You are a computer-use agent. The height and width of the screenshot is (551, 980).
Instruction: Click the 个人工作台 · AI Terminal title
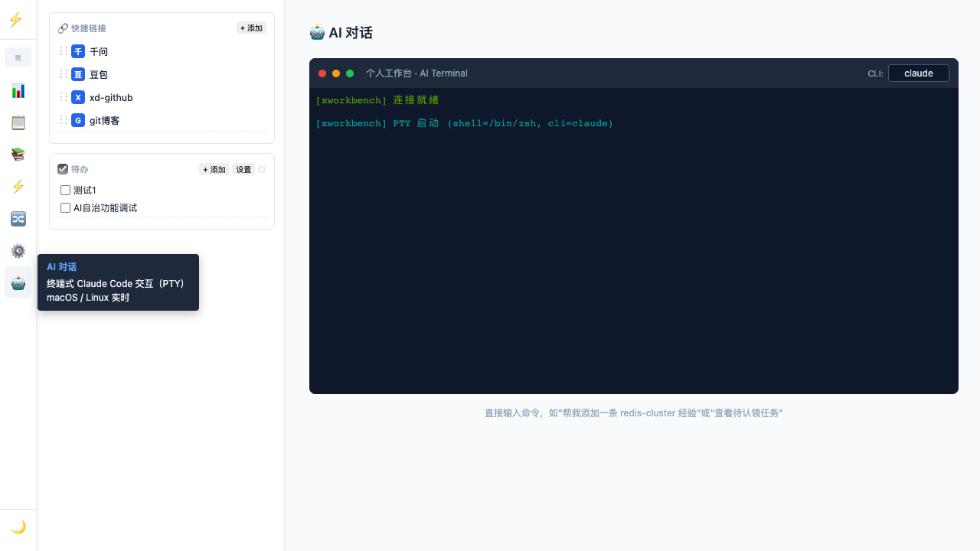[x=416, y=73]
